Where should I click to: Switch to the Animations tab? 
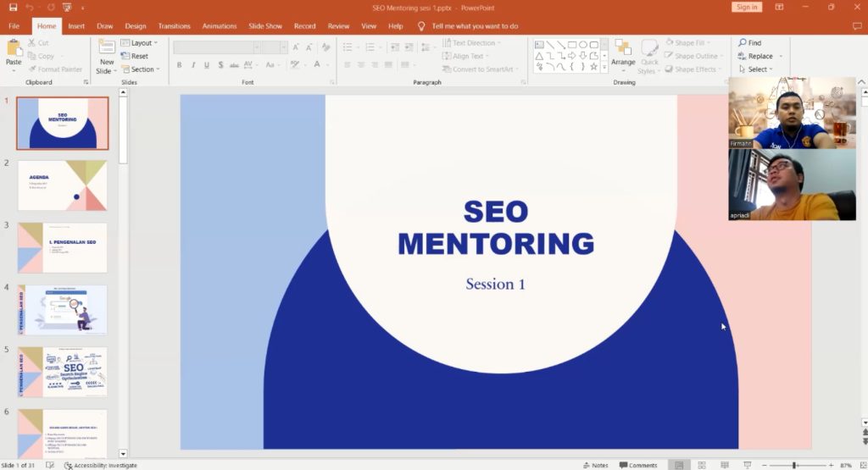coord(220,26)
